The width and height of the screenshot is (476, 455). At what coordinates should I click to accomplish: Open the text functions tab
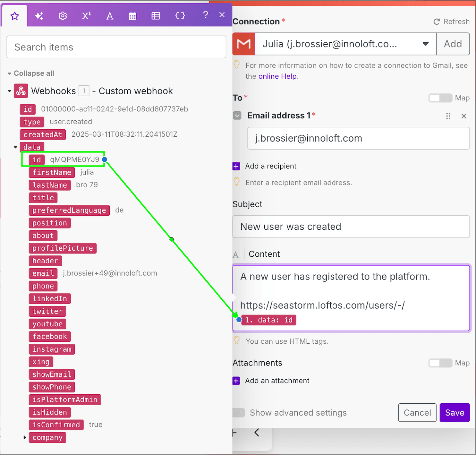pos(110,16)
